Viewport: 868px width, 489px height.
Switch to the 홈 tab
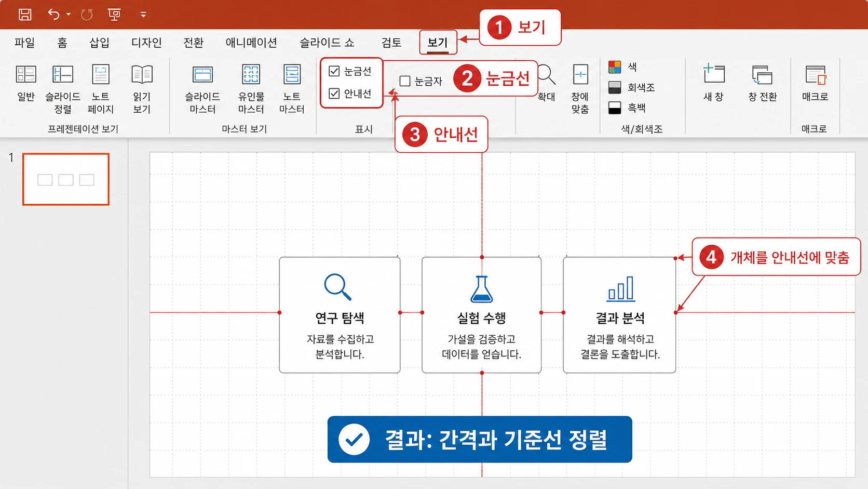click(x=62, y=43)
